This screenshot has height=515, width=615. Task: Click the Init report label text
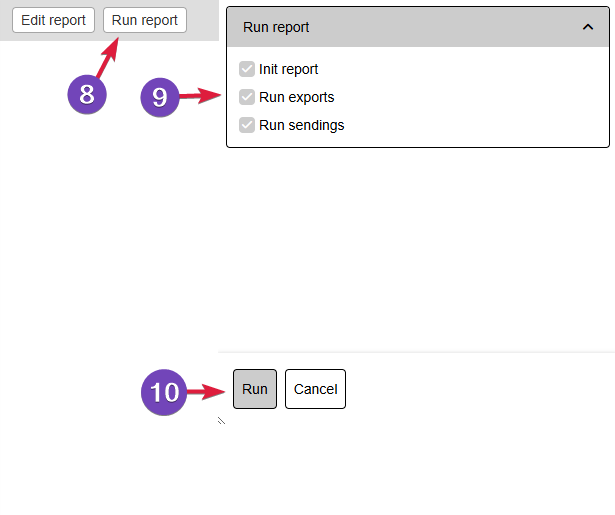point(288,69)
